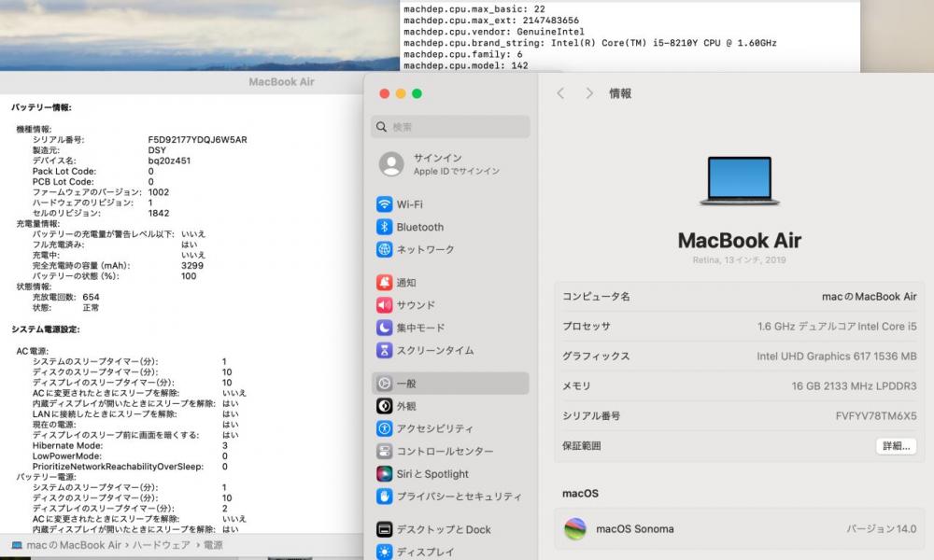Click Retina, 13インチ, 2019 subtitle

tap(739, 260)
